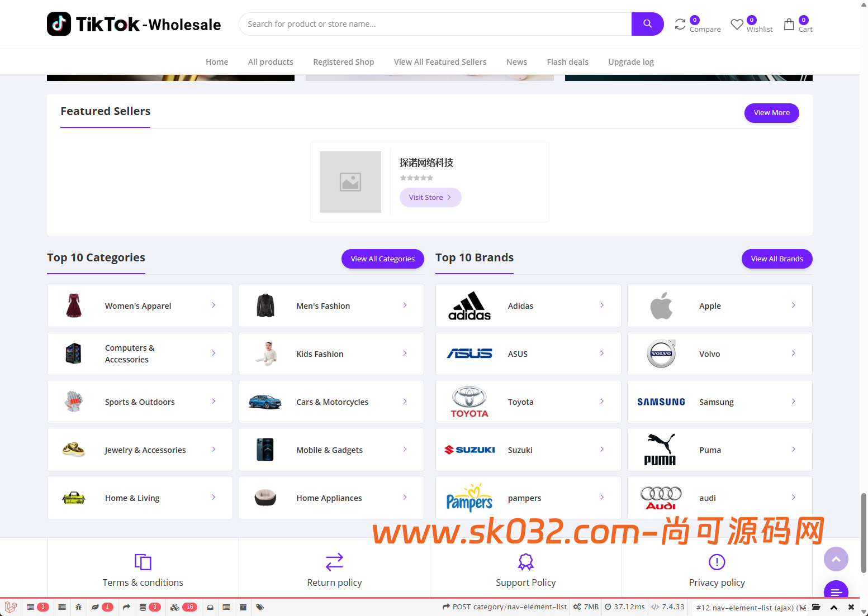The width and height of the screenshot is (868, 616).
Task: Click chevron on audi brand card
Action: (x=794, y=497)
